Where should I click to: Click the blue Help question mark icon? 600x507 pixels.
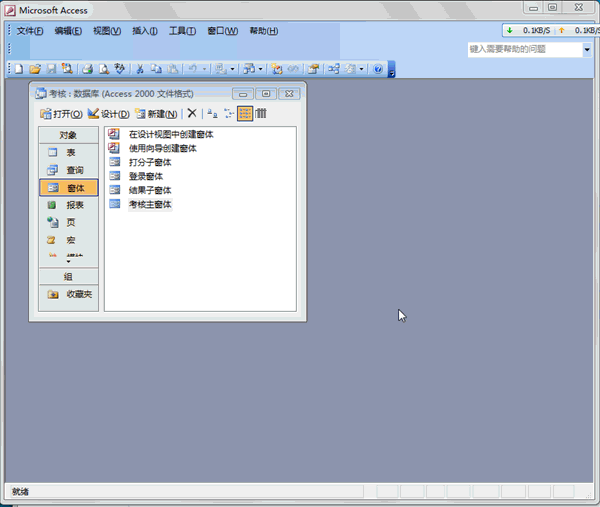(x=378, y=69)
